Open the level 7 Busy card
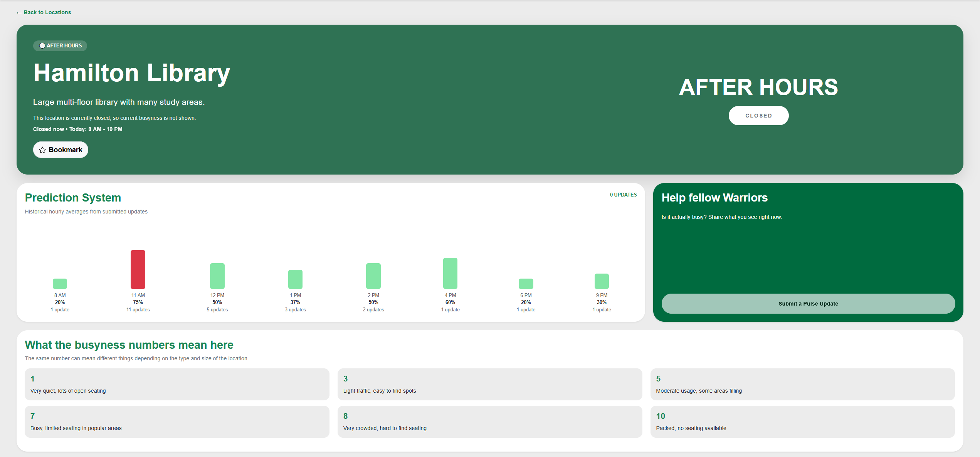 (x=177, y=422)
